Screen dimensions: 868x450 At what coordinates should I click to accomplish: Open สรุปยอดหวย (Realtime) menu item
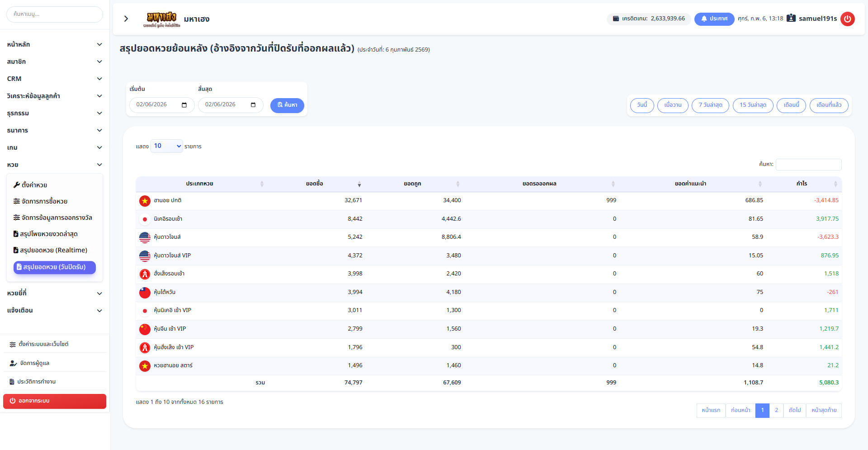pos(53,250)
